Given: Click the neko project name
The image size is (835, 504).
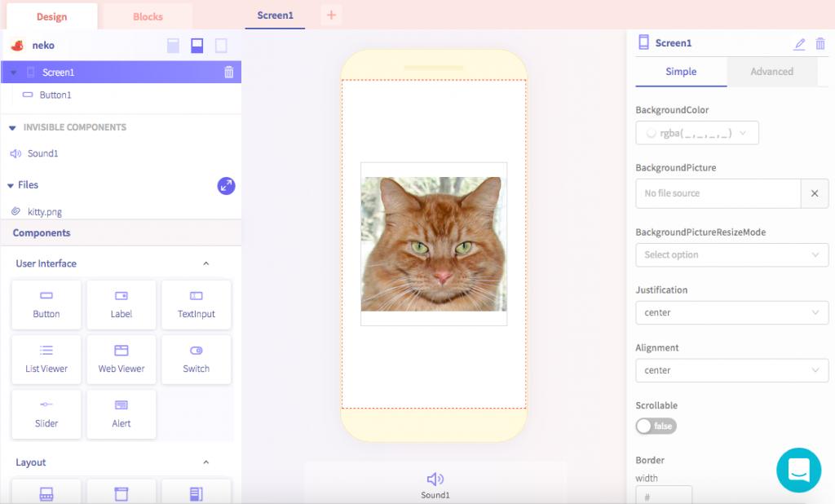Looking at the screenshot, I should click(43, 46).
